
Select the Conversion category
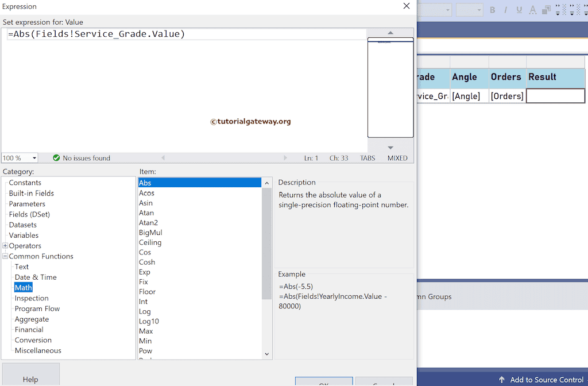(33, 340)
